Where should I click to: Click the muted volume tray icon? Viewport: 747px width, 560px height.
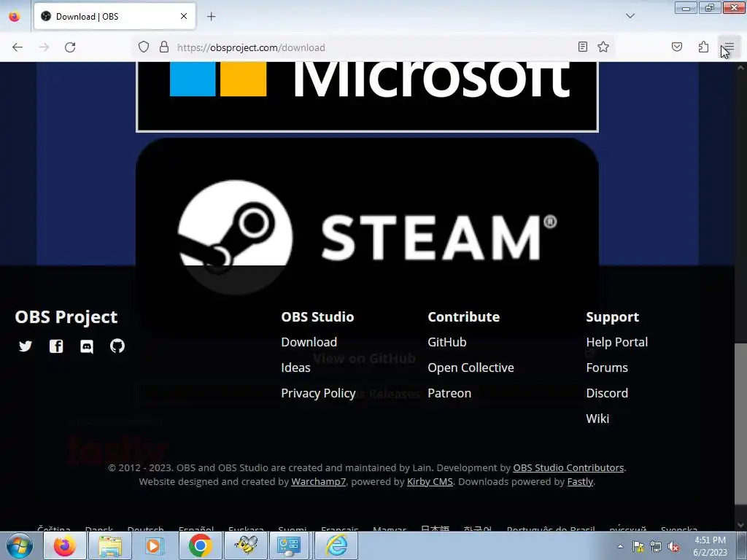coord(673,547)
